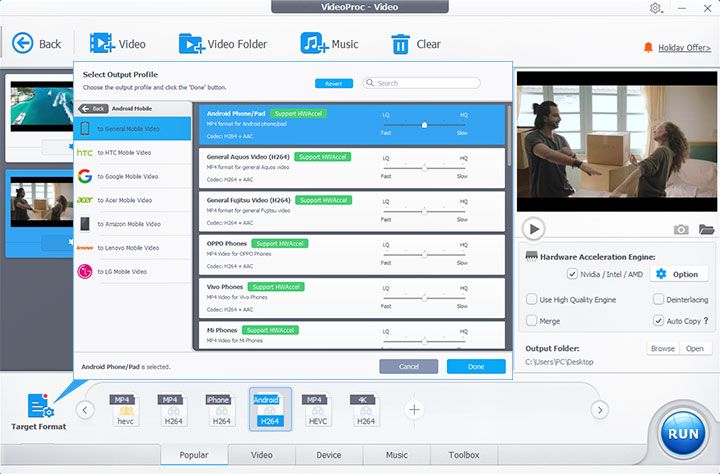
Task: Switch to the Music tab
Action: point(397,455)
